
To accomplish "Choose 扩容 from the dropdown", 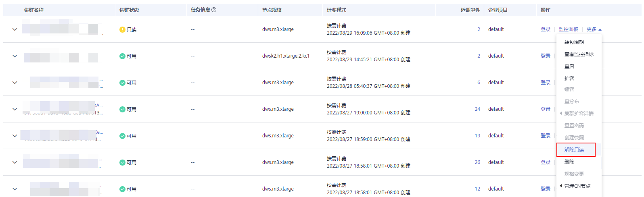I will point(569,78).
